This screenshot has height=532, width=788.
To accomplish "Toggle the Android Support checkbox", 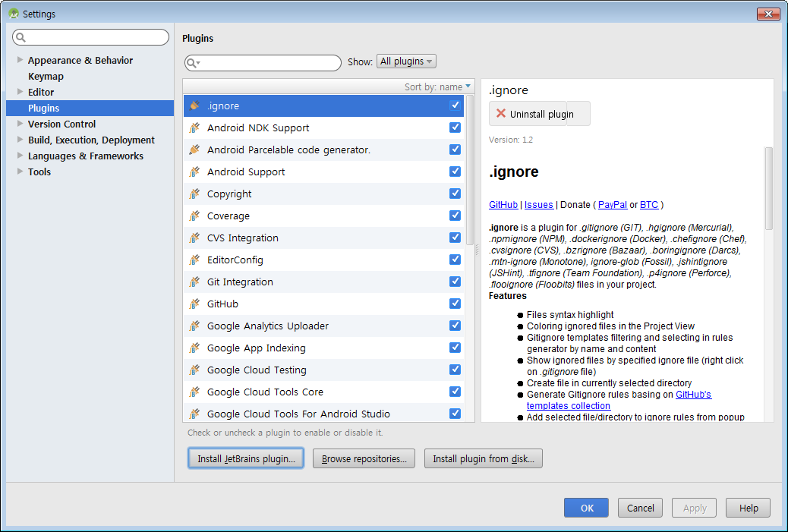I will [455, 172].
